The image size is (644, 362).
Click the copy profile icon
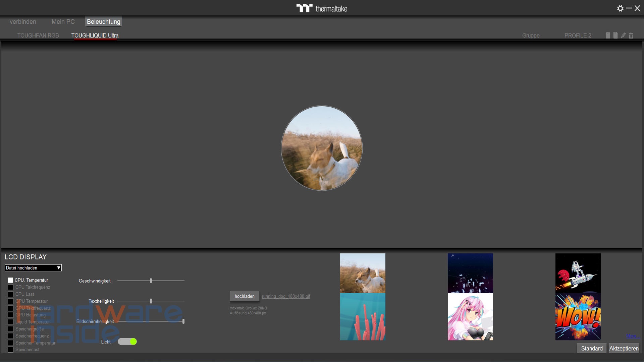click(615, 35)
